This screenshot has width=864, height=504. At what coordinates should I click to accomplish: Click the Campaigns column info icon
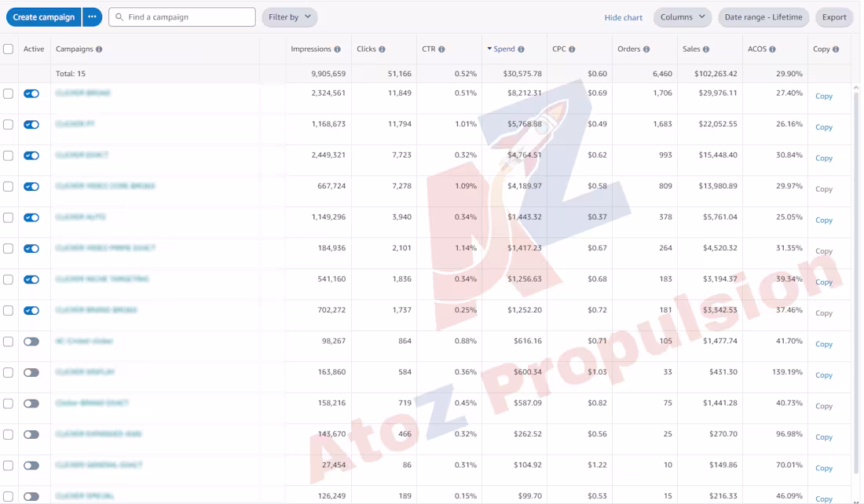99,49
